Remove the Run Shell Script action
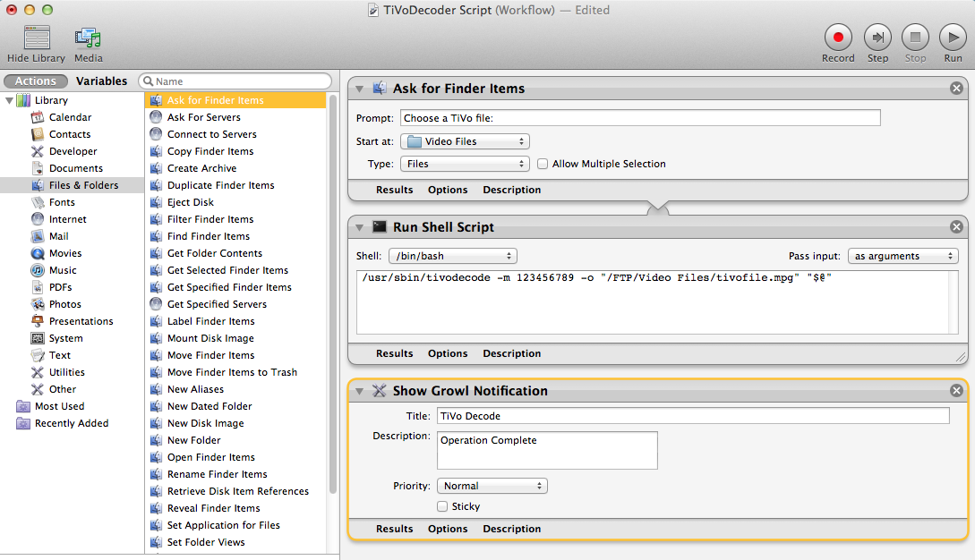This screenshot has width=975, height=560. tap(956, 227)
